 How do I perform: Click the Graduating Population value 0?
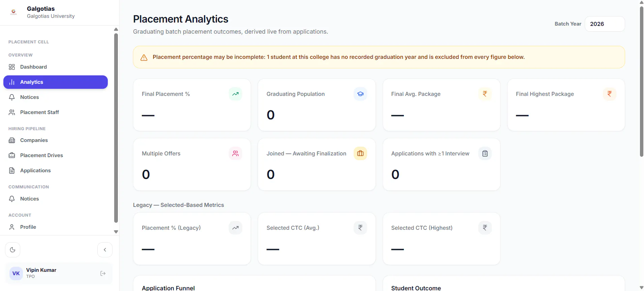pos(270,115)
